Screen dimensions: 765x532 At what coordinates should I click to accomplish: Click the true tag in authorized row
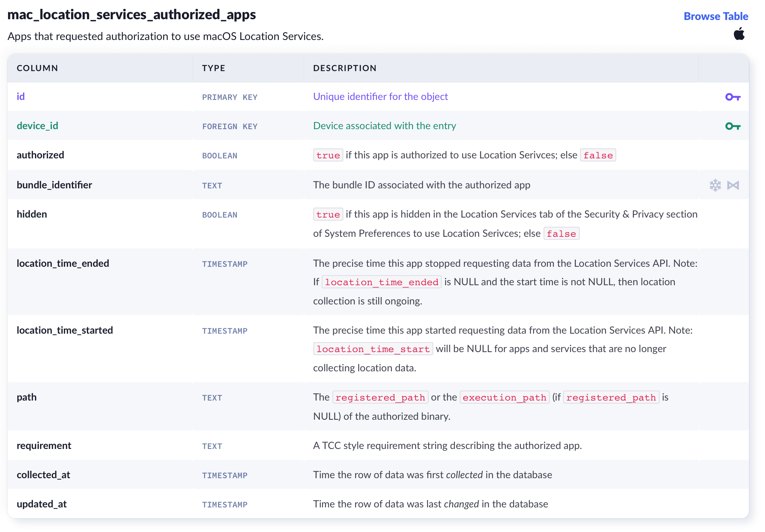[x=328, y=155]
